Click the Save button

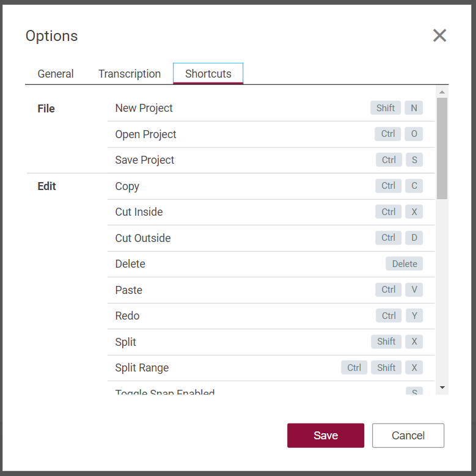(x=326, y=436)
